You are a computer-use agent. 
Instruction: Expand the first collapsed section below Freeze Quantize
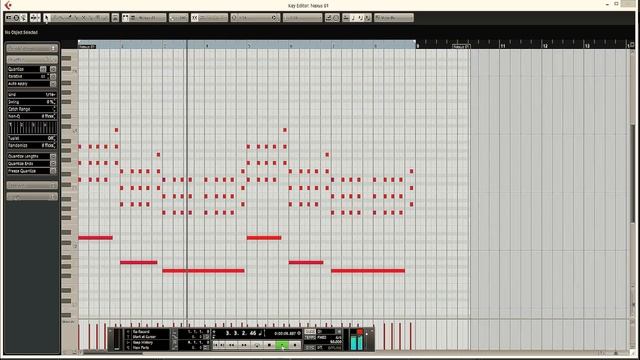tap(32, 186)
